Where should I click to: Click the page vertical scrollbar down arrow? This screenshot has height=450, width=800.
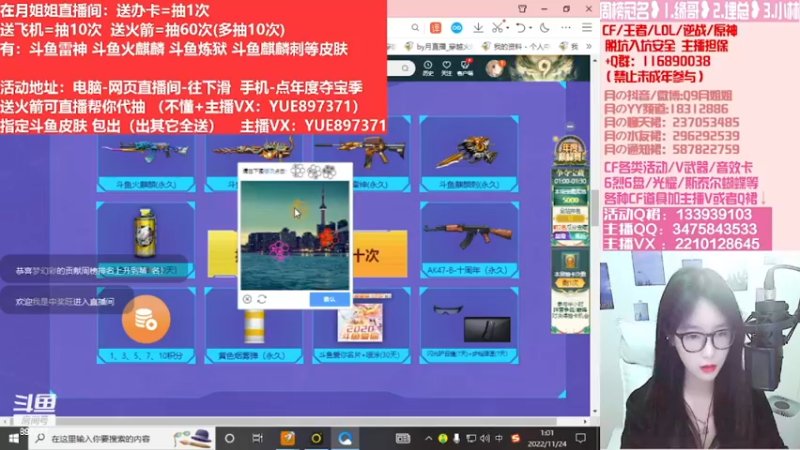594,411
